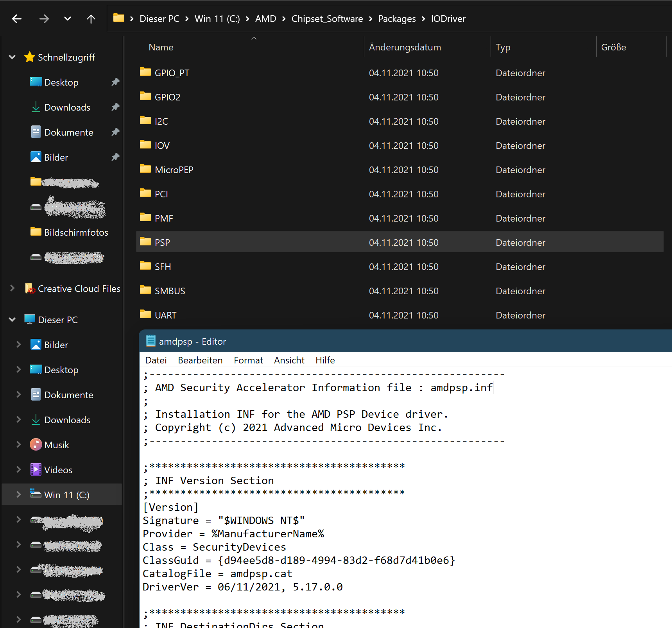Image resolution: width=672 pixels, height=628 pixels.
Task: Open Musik under Dieser PC
Action: click(57, 445)
